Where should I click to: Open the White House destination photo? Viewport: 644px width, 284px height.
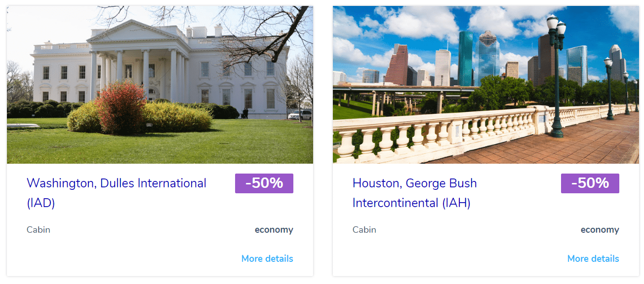point(160,85)
